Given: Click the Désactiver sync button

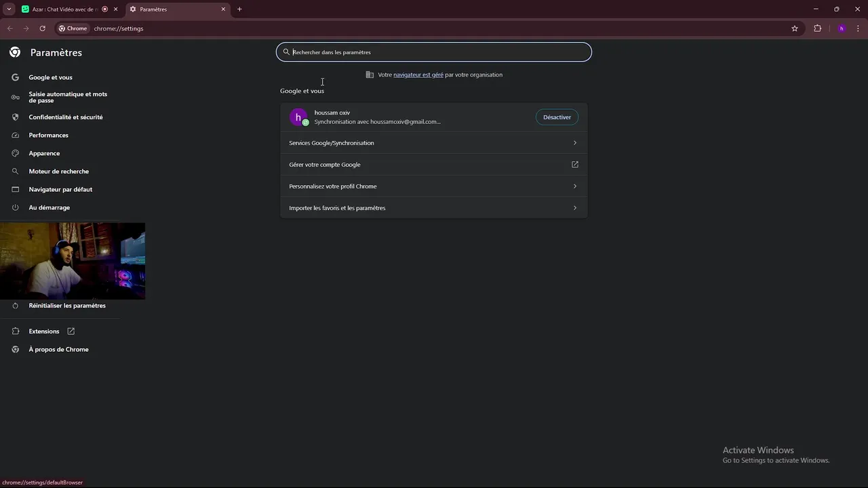Looking at the screenshot, I should coord(557,117).
